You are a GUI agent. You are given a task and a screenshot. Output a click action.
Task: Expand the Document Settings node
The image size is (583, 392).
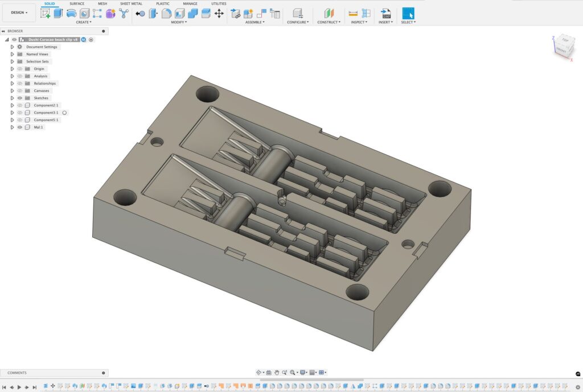[x=13, y=47]
